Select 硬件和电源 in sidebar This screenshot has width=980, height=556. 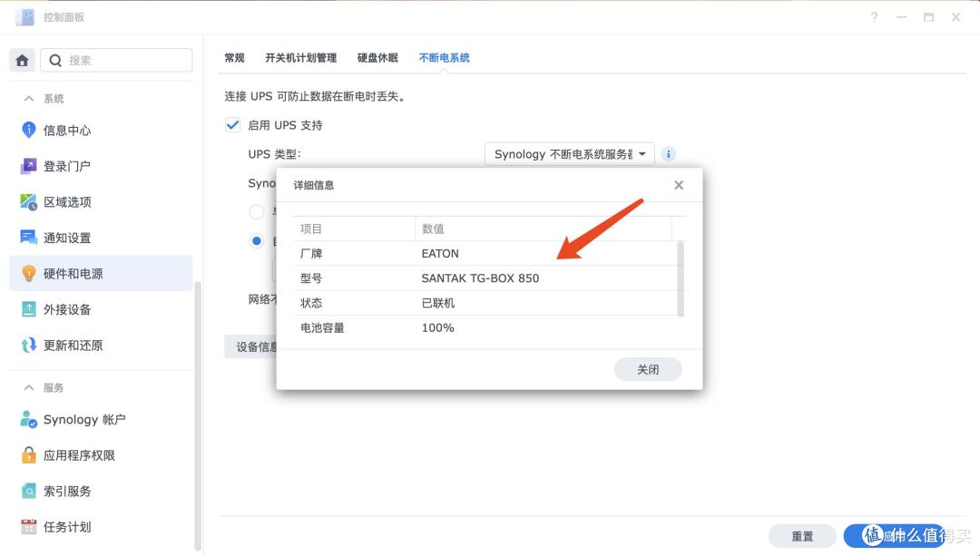pyautogui.click(x=102, y=273)
